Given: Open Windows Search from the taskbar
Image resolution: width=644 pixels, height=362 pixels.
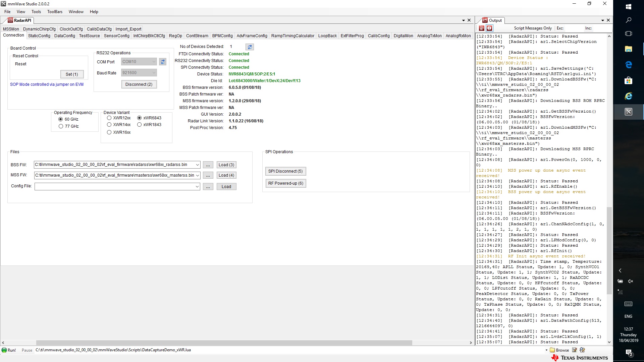Looking at the screenshot, I should coord(629,20).
